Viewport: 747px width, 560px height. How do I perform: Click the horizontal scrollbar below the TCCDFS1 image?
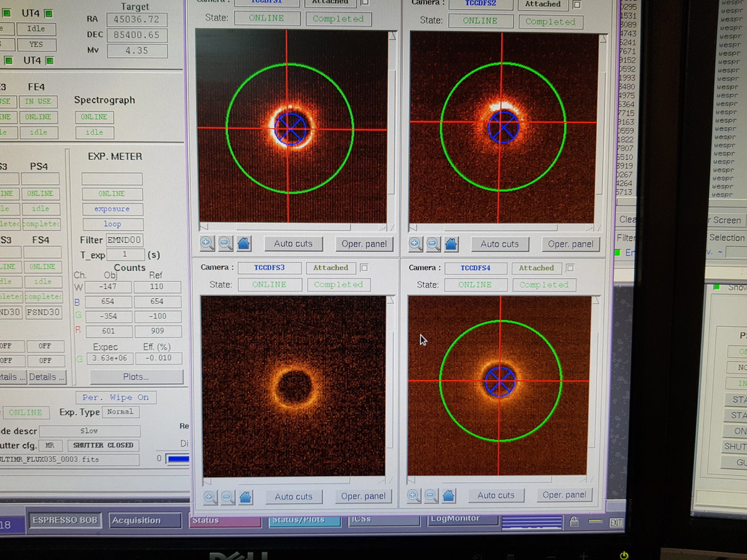[x=293, y=227]
